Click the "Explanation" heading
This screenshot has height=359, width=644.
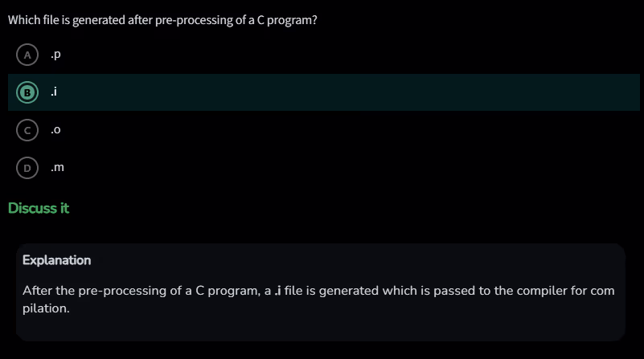(56, 260)
